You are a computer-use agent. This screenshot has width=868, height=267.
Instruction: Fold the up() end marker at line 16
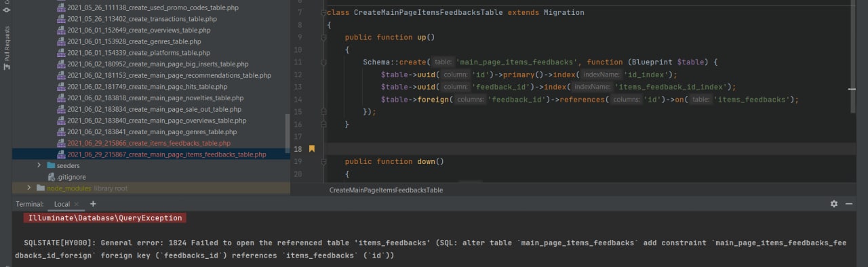point(323,124)
